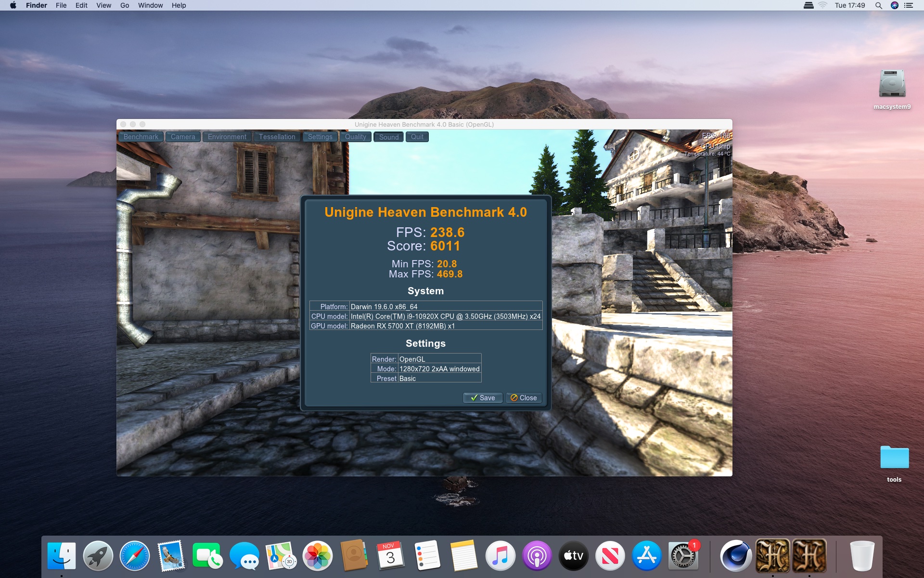Open the Finder File menu
This screenshot has height=578, width=924.
coord(61,5)
